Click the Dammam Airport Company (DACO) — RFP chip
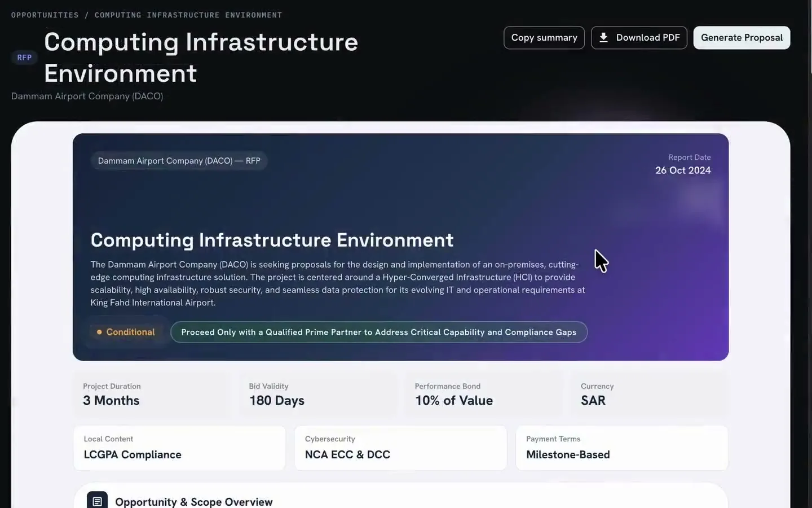Viewport: 812px width, 508px height. [x=179, y=161]
